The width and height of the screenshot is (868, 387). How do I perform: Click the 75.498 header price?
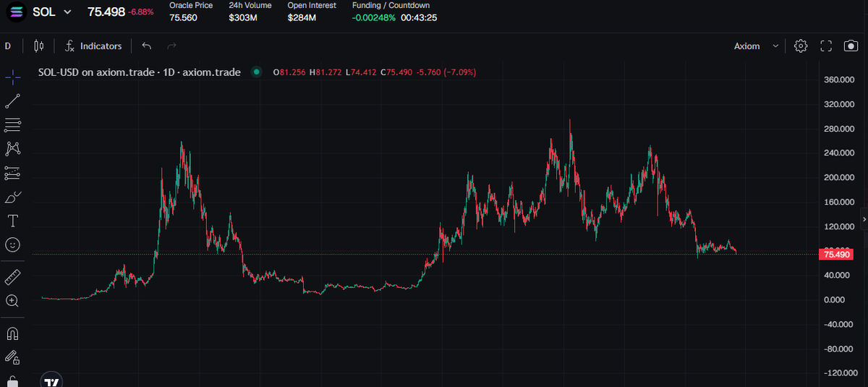(106, 12)
